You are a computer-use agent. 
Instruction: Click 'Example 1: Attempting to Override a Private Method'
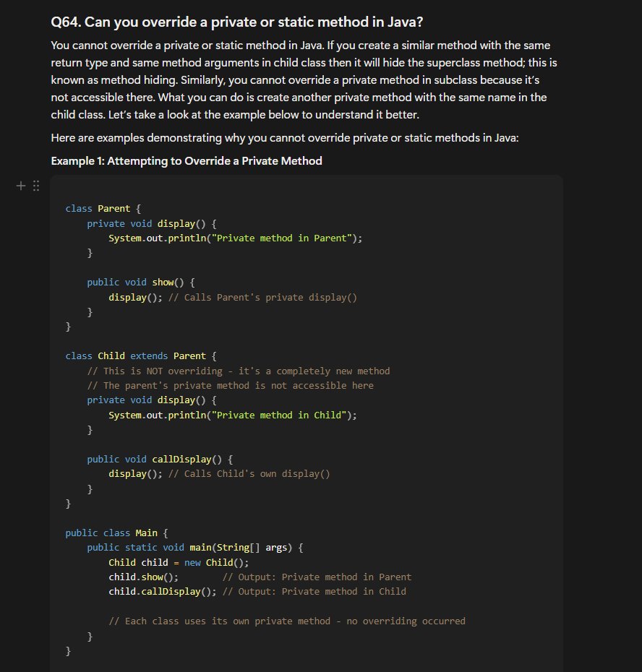(187, 160)
